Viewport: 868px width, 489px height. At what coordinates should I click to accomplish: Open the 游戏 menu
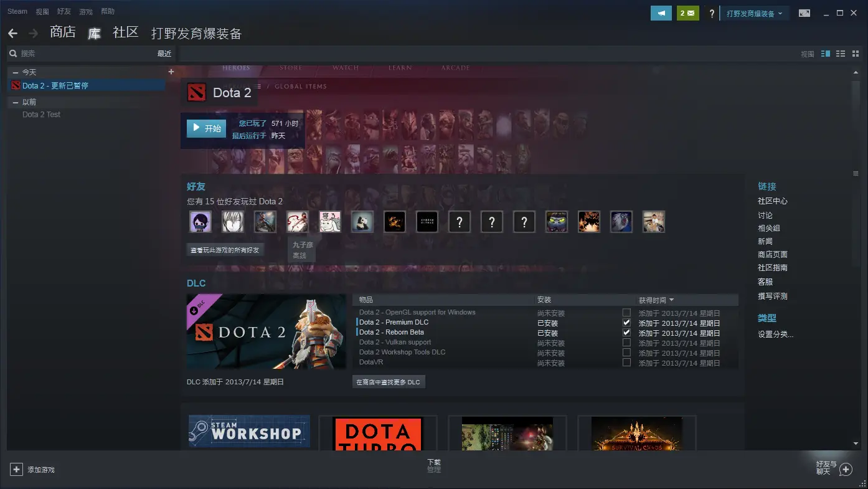click(x=86, y=11)
